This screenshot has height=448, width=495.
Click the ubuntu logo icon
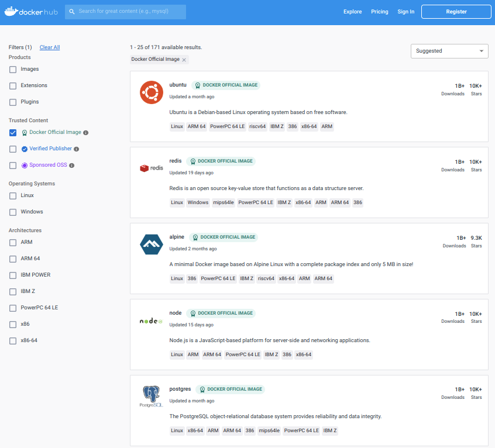(151, 92)
